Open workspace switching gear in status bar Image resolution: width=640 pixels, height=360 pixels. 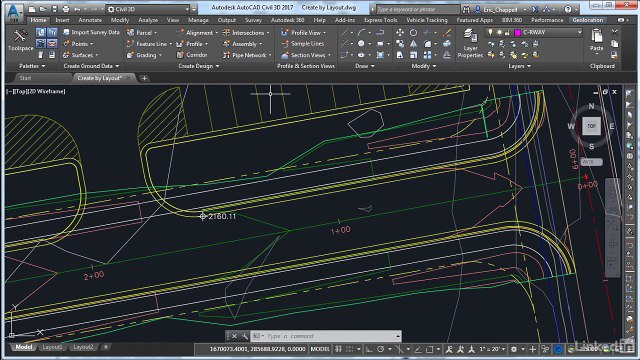[x=514, y=349]
